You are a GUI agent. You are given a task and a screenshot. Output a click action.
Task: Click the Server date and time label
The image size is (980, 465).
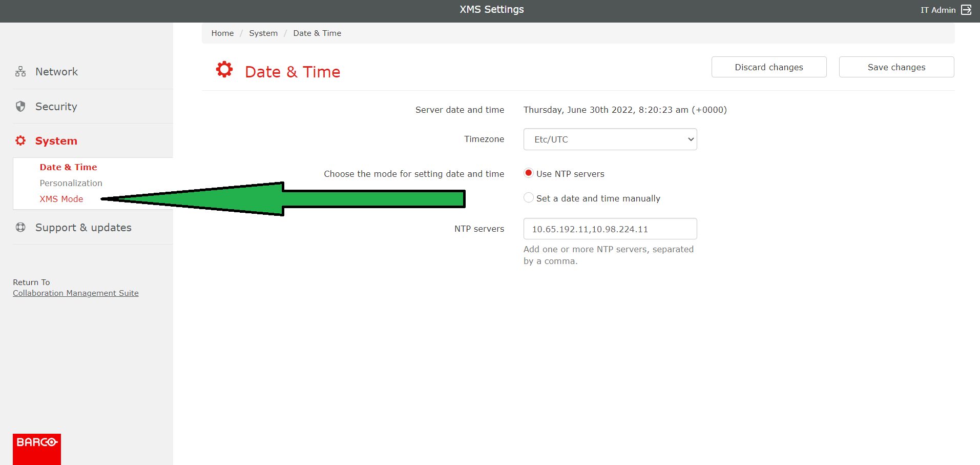[460, 110]
